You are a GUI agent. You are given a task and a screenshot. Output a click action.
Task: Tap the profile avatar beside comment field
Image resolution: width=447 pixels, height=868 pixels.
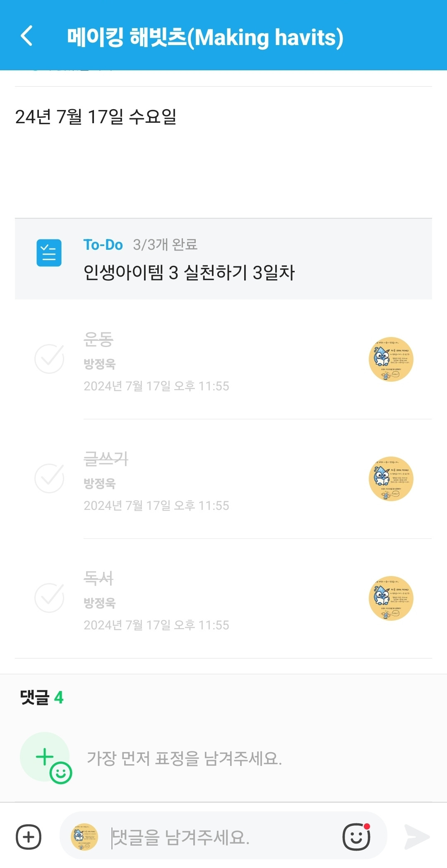click(84, 837)
